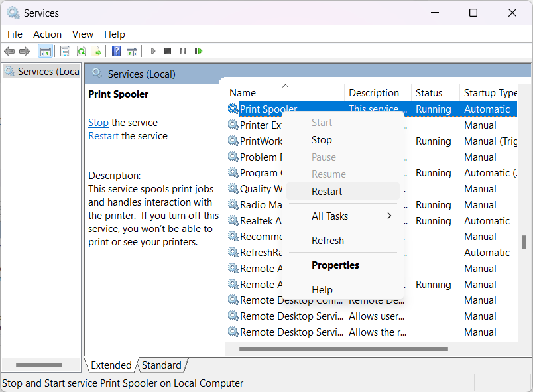Click the Start Service play icon in toolbar

(153, 51)
